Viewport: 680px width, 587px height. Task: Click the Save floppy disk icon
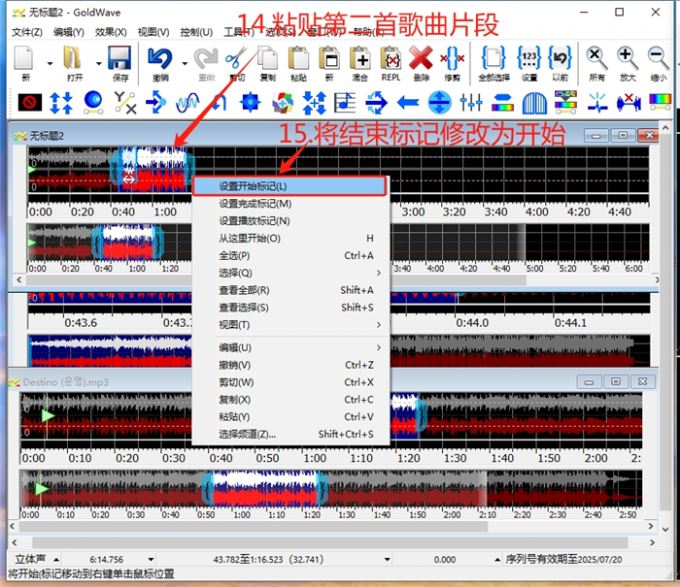tap(120, 59)
